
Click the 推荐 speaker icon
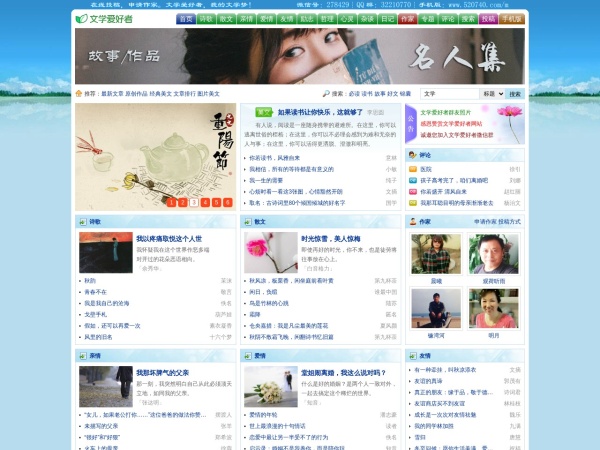tap(78, 93)
